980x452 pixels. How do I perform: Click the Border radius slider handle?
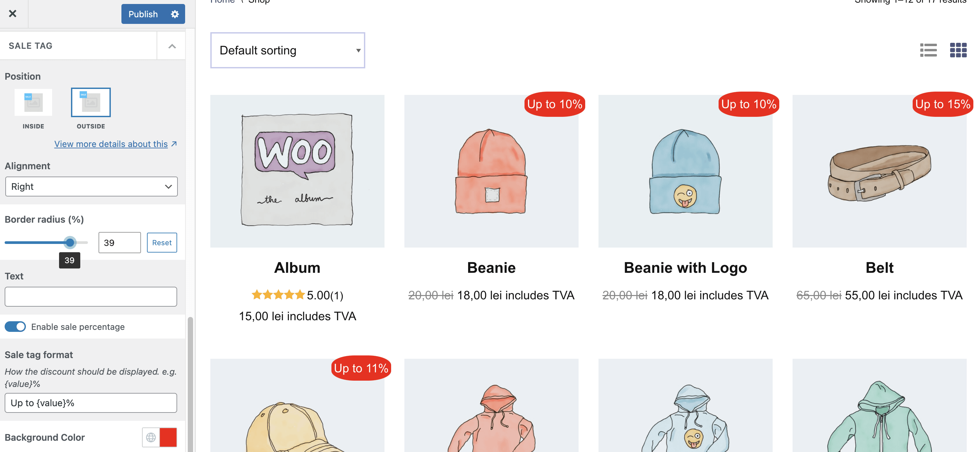[70, 242]
